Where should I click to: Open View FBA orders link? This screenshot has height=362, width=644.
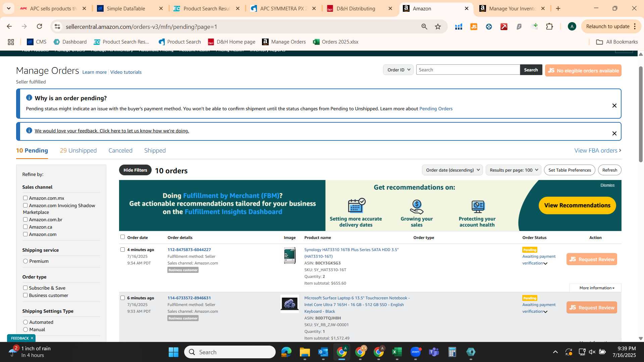tap(598, 150)
